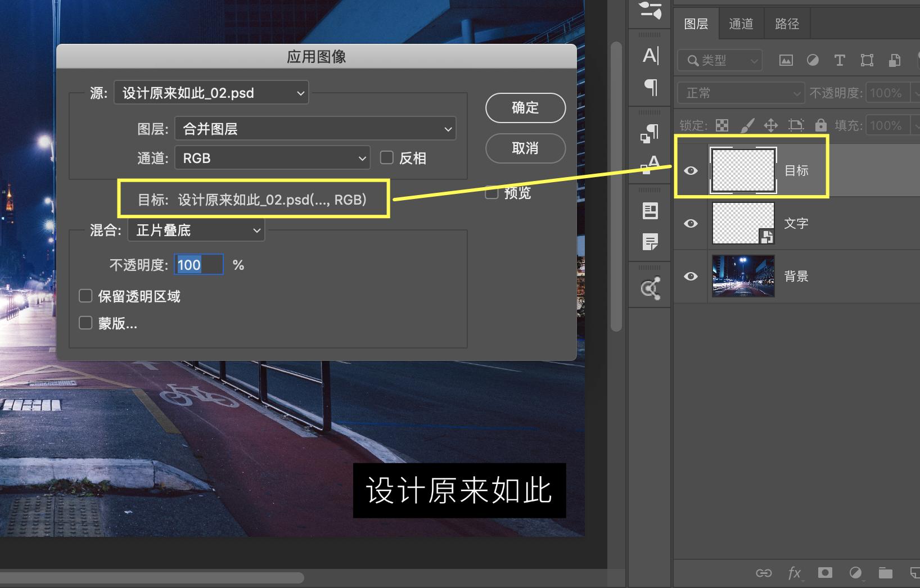Enable the 反相 (Invert) checkbox
This screenshot has height=588, width=920.
386,158
